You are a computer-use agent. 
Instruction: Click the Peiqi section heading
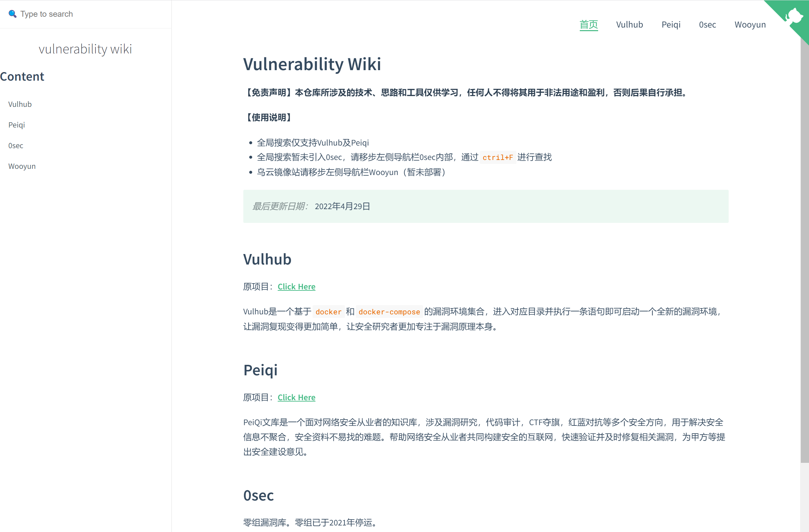(260, 370)
